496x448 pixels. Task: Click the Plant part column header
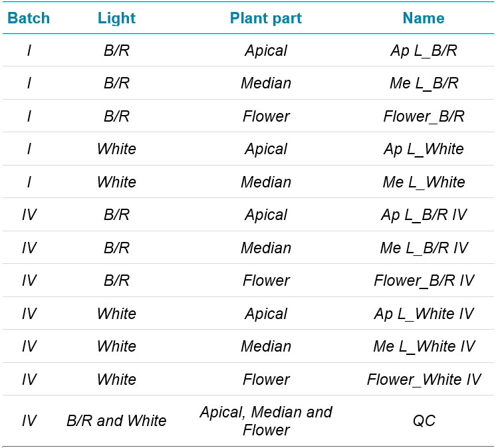point(266,18)
